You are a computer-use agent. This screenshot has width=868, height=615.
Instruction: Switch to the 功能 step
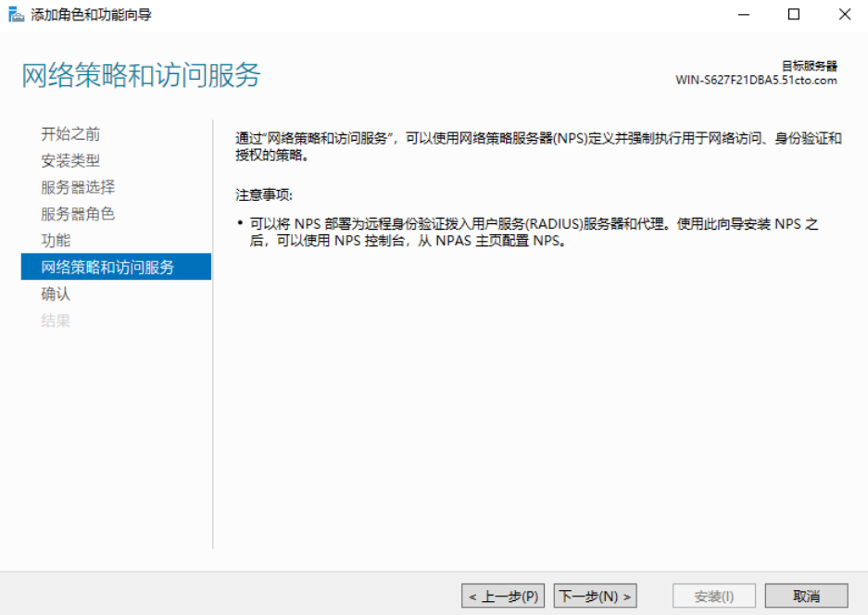(56, 241)
